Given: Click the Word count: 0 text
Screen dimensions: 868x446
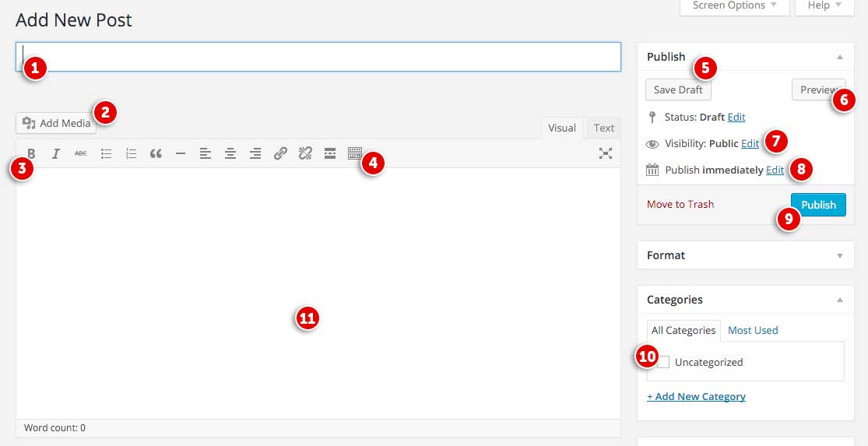Looking at the screenshot, I should point(54,428).
